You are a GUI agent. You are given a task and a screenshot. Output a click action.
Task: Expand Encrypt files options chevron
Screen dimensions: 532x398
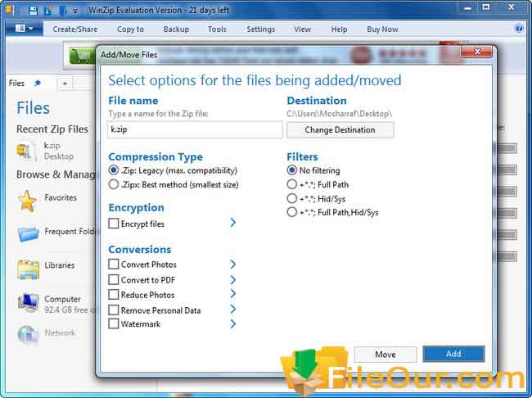pyautogui.click(x=232, y=223)
